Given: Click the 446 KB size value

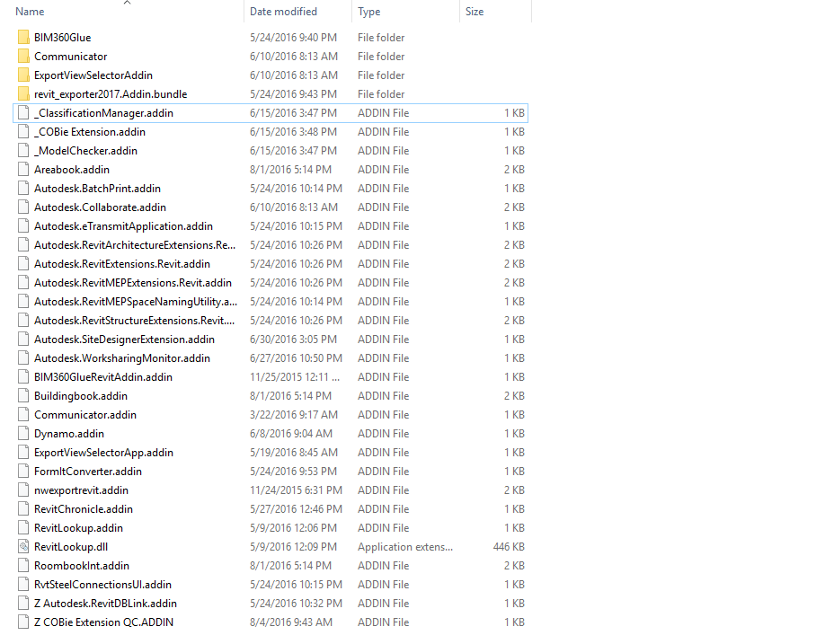Looking at the screenshot, I should [509, 547].
